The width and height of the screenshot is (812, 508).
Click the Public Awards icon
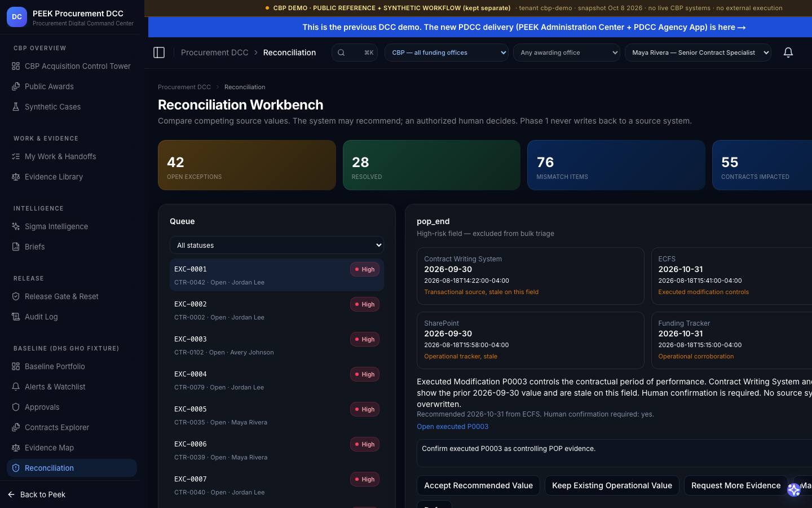16,86
